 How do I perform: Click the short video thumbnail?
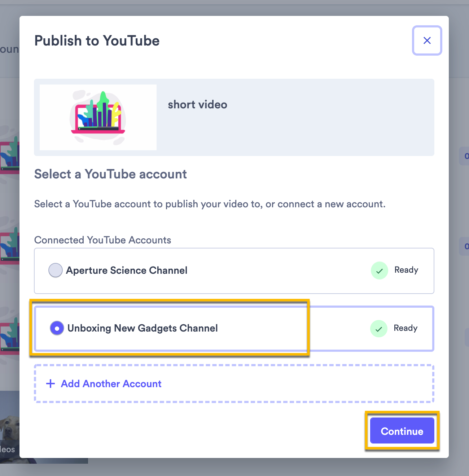click(x=98, y=117)
